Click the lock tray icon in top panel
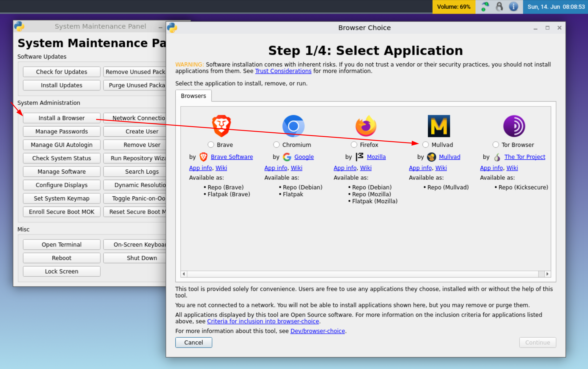The height and width of the screenshot is (369, 588). (x=499, y=6)
